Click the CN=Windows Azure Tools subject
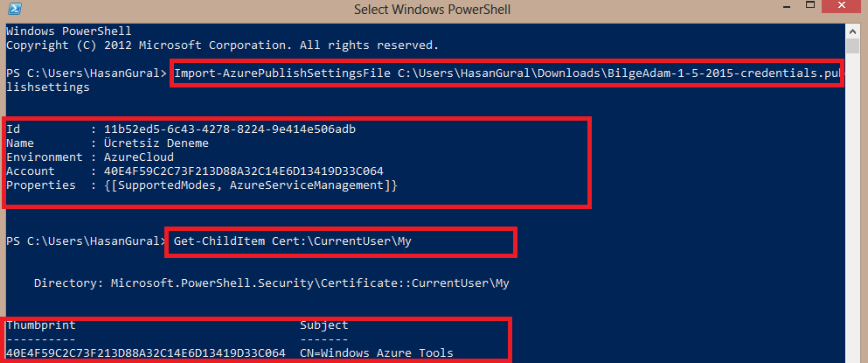The height and width of the screenshot is (363, 868). [377, 353]
